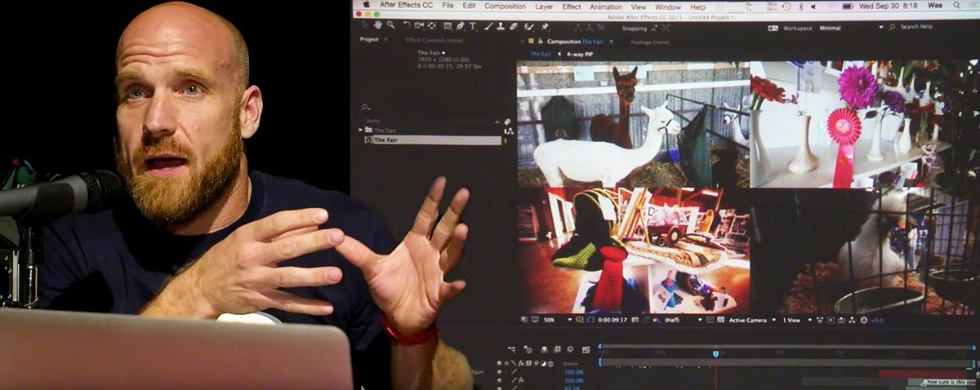Select the Brush tool
980x390 pixels.
tap(489, 26)
